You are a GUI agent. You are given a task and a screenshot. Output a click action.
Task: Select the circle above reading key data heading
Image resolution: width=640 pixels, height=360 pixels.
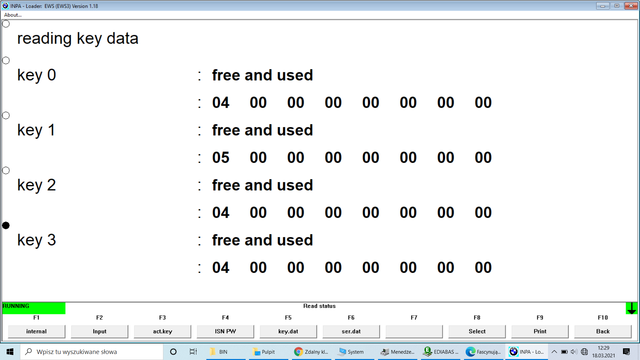[x=6, y=24]
